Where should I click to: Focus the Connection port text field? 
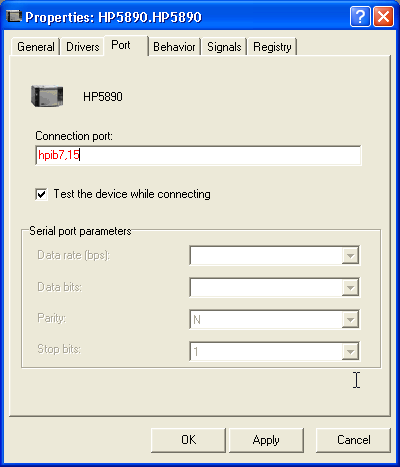coord(198,155)
